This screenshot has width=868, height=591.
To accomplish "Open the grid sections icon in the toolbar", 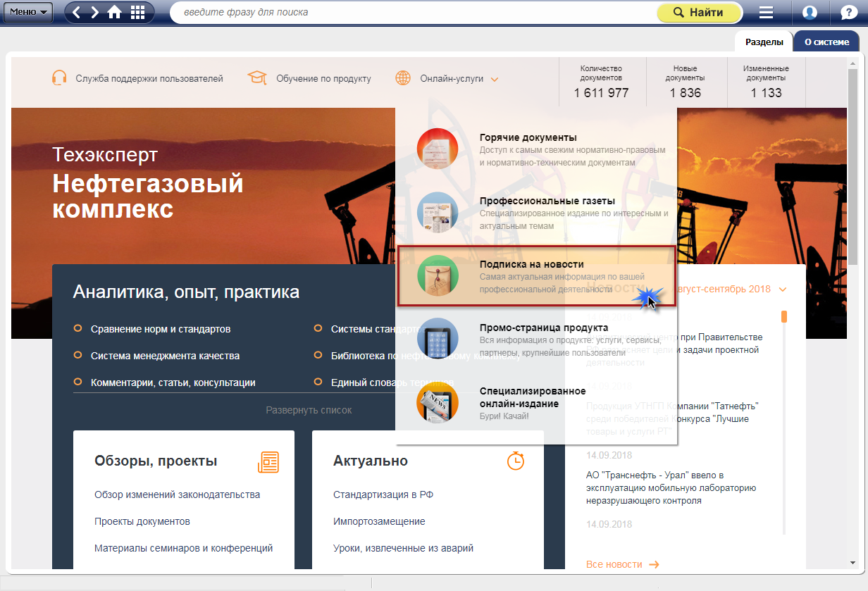I will (x=137, y=13).
